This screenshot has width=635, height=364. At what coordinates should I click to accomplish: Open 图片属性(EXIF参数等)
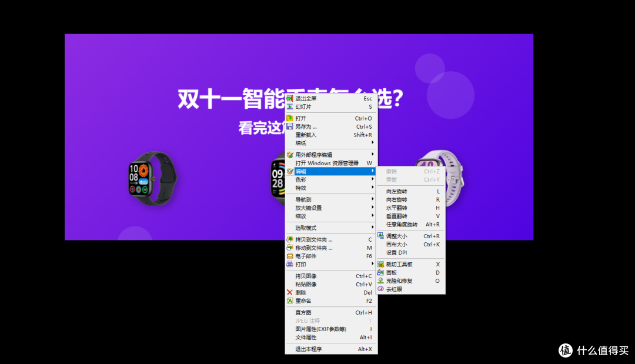(x=331, y=329)
